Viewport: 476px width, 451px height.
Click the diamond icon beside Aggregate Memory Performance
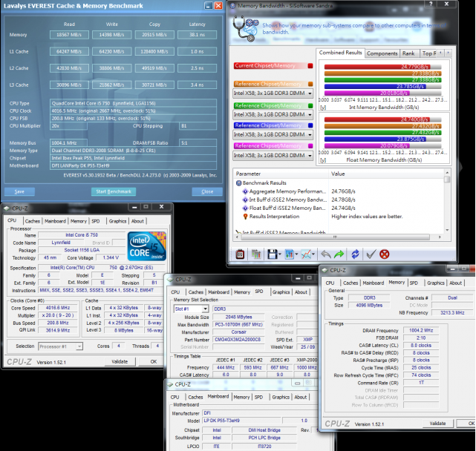point(245,191)
